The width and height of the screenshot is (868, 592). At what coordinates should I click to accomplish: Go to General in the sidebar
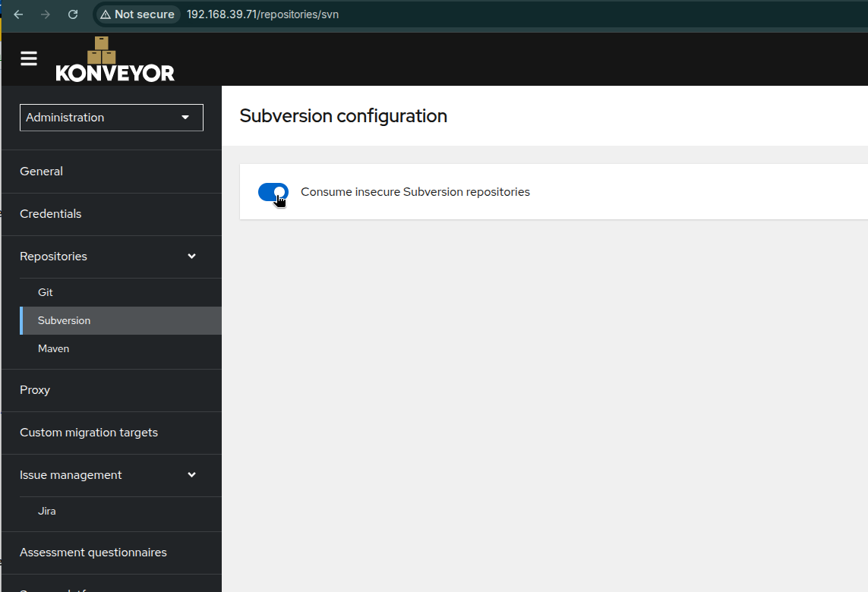42,172
